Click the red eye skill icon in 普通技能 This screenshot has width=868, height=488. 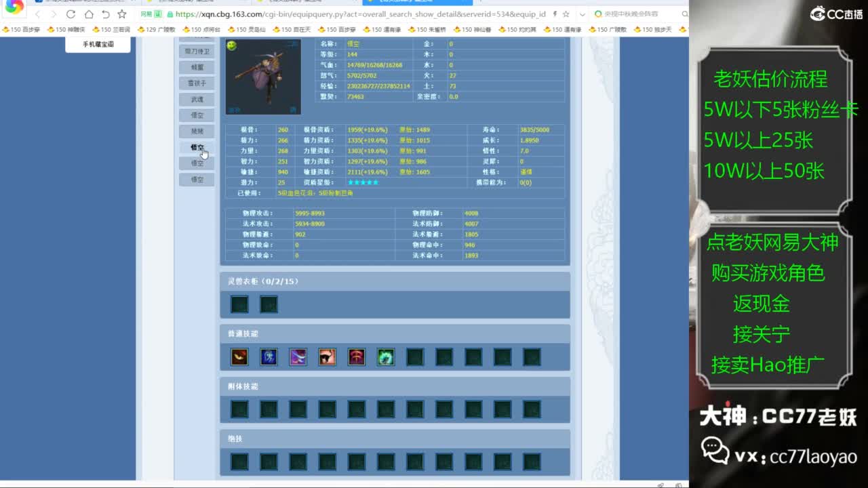(239, 357)
